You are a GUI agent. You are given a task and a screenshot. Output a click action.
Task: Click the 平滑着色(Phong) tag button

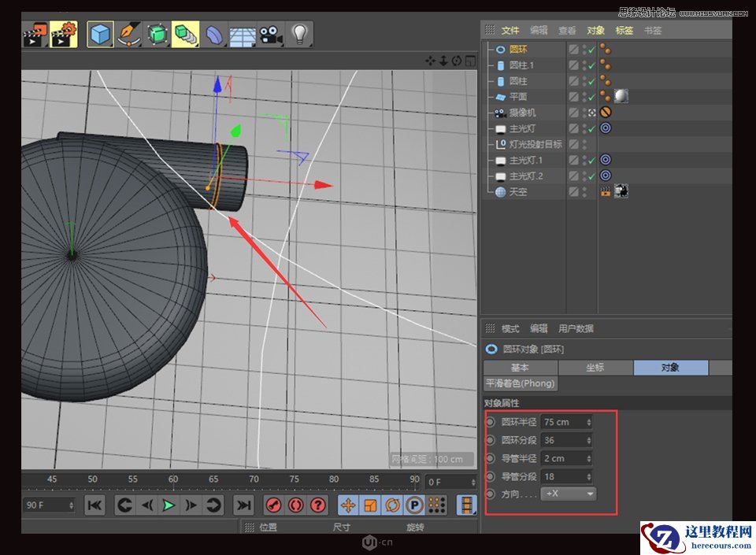click(521, 383)
